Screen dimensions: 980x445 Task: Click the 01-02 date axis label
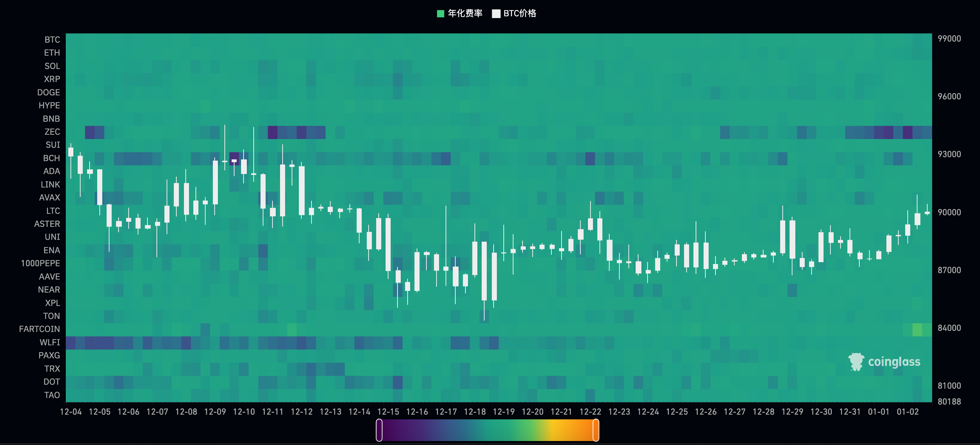point(907,412)
